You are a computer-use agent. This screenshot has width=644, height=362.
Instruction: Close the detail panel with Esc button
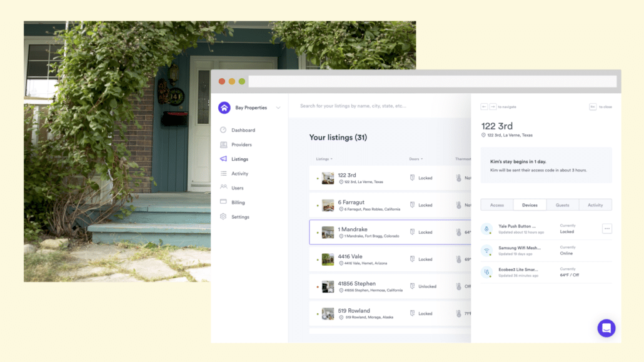click(x=593, y=107)
